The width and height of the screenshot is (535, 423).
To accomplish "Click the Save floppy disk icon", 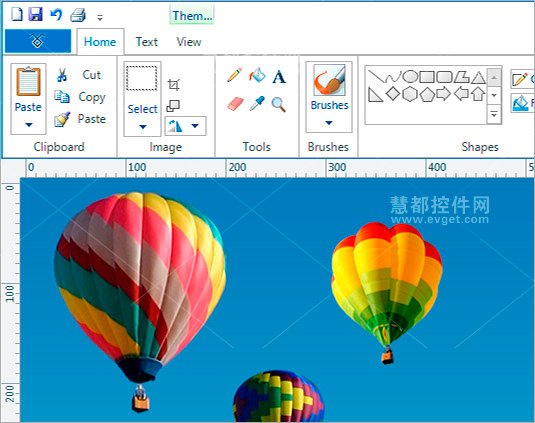I will click(x=35, y=14).
